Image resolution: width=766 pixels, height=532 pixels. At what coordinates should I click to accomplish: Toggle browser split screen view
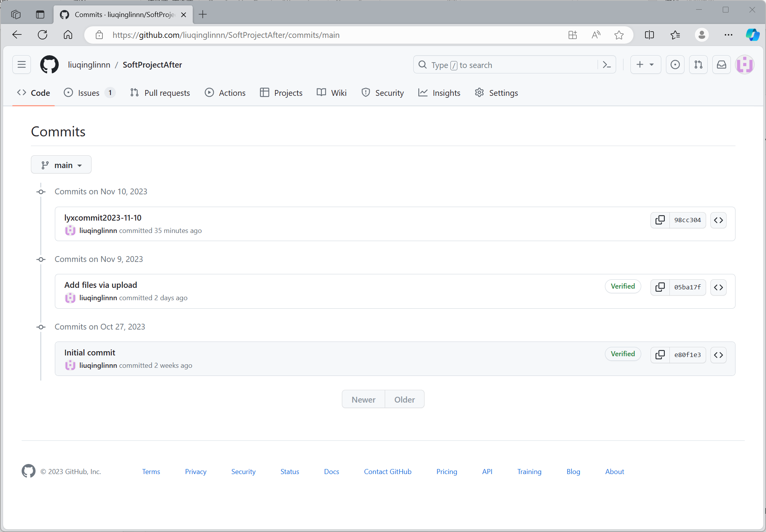click(x=649, y=35)
